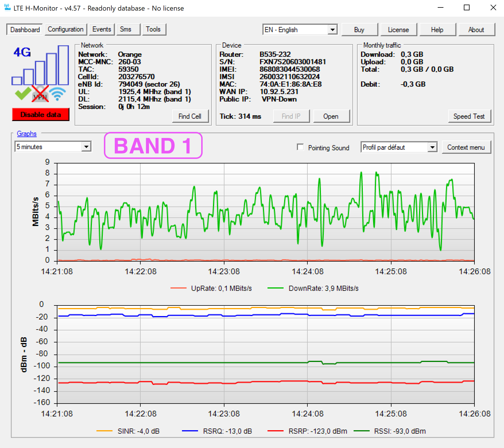Image resolution: width=504 pixels, height=448 pixels.
Task: Click the UL frequency 1925,4 MHhz (band 1)
Action: [x=155, y=91]
